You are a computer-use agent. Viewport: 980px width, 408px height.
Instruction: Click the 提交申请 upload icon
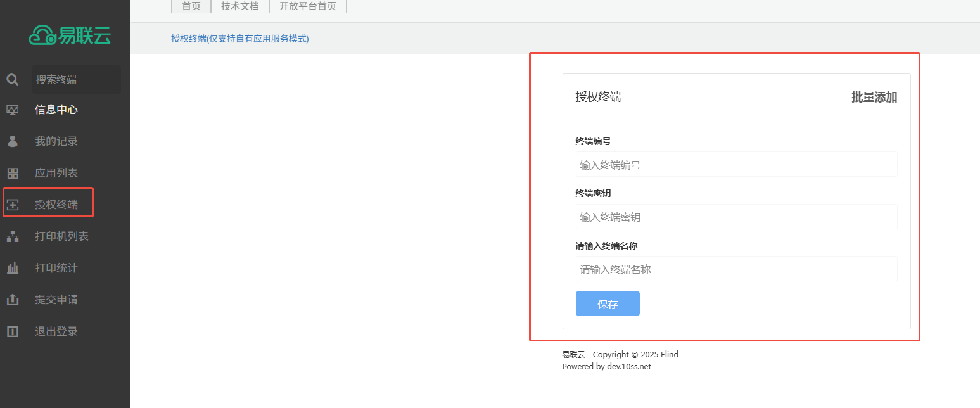coord(13,300)
